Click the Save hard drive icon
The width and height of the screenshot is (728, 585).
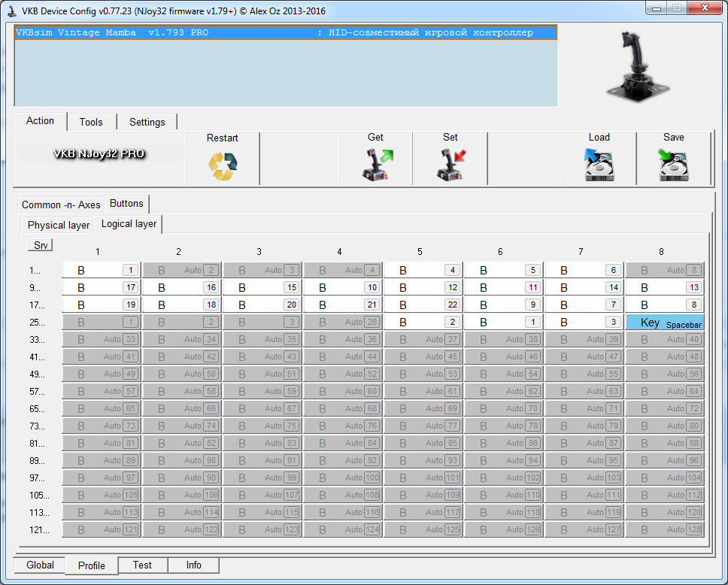click(x=673, y=165)
